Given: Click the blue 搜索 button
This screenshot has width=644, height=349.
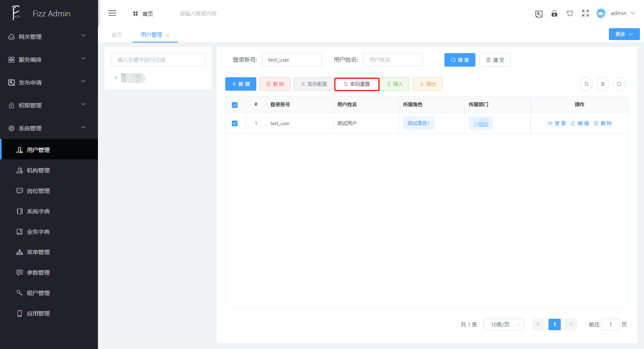Looking at the screenshot, I should coord(460,60).
